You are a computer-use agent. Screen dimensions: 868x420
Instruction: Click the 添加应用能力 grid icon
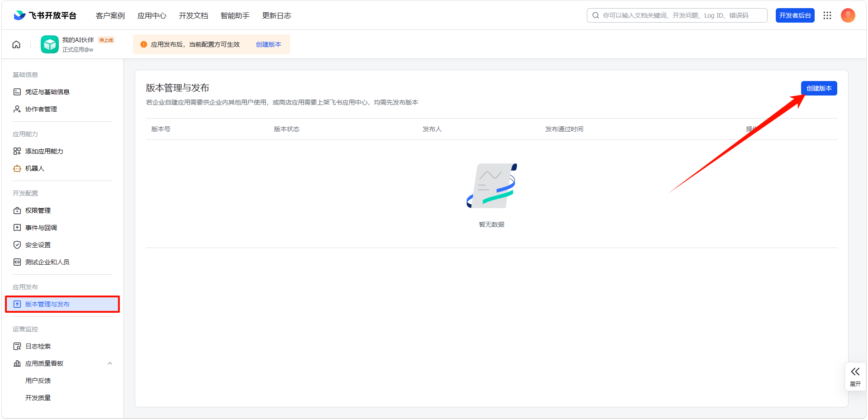point(17,151)
